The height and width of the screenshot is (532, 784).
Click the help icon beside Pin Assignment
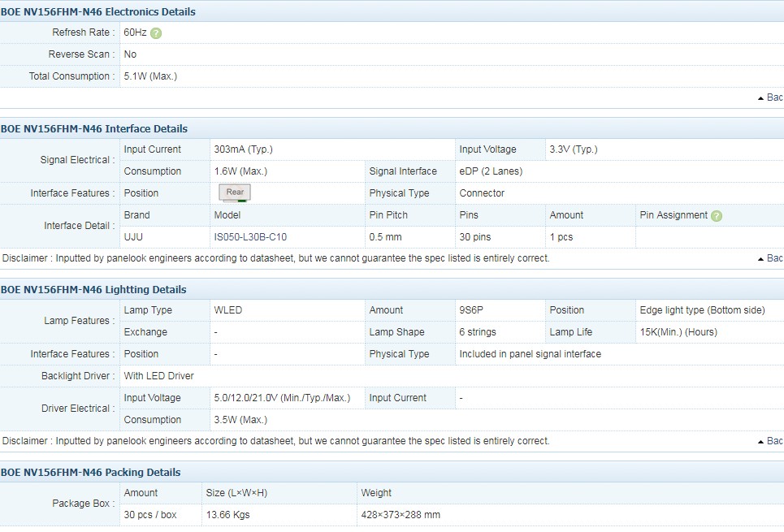point(717,216)
